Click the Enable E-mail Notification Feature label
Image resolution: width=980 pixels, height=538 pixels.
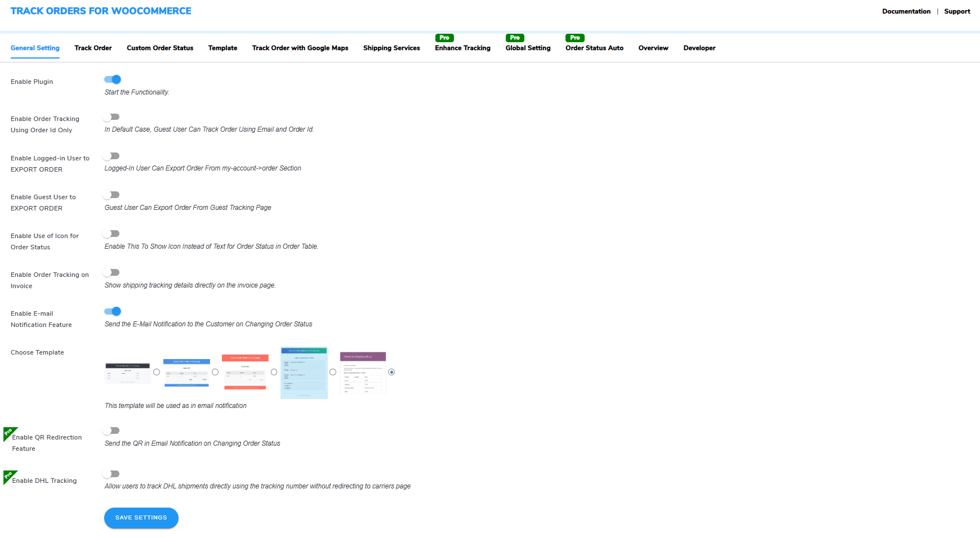click(41, 319)
